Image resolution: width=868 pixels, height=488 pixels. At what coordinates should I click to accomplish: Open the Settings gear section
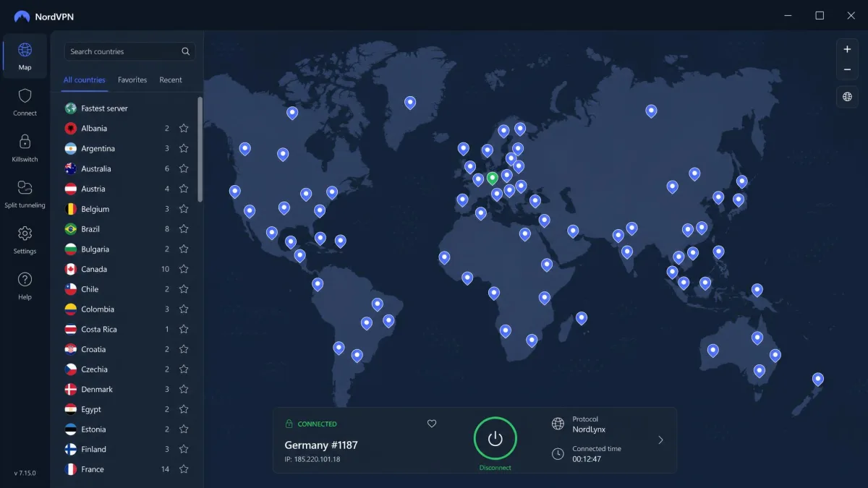[25, 239]
